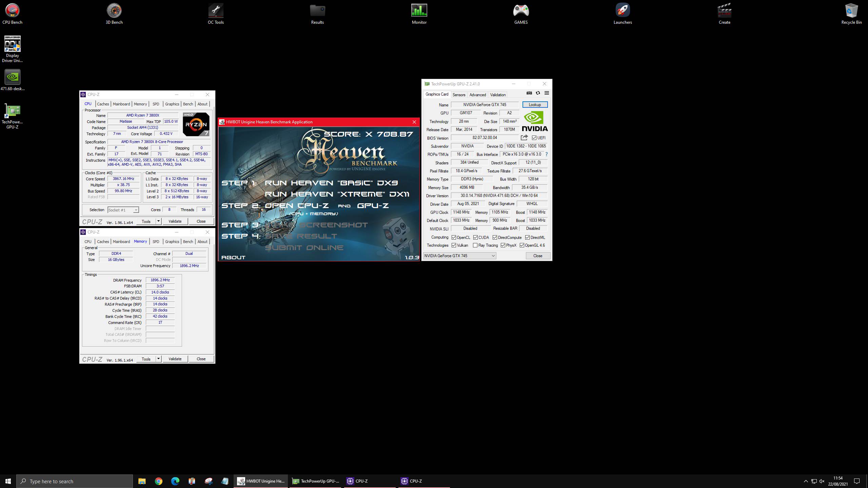Image resolution: width=868 pixels, height=488 pixels.
Task: Toggle the Ray Tracing checkbox
Action: pyautogui.click(x=475, y=245)
